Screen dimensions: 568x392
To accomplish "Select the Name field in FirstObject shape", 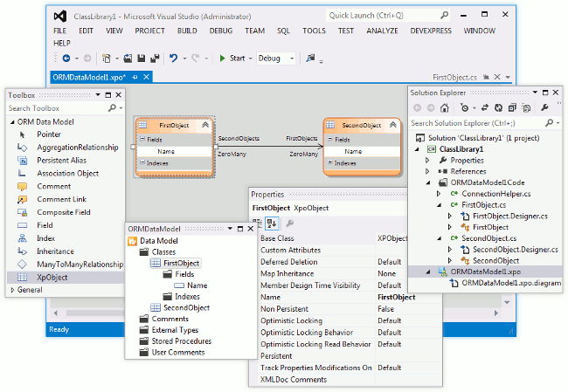I will (174, 151).
